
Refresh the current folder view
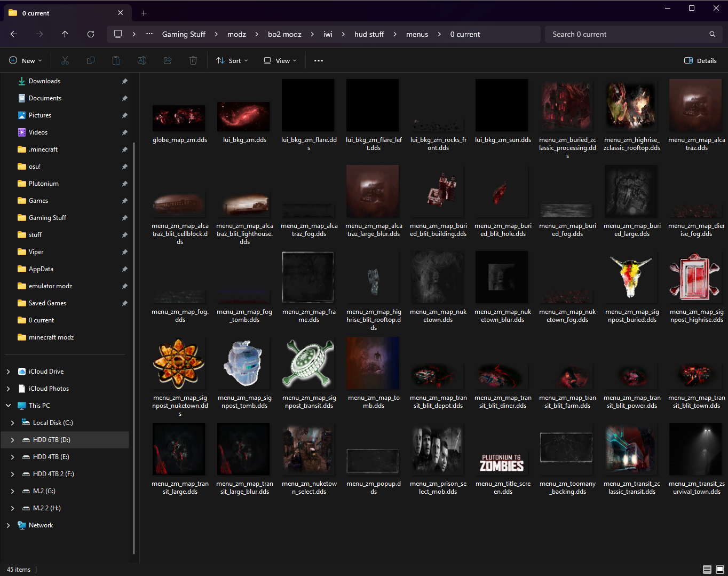pyautogui.click(x=91, y=34)
